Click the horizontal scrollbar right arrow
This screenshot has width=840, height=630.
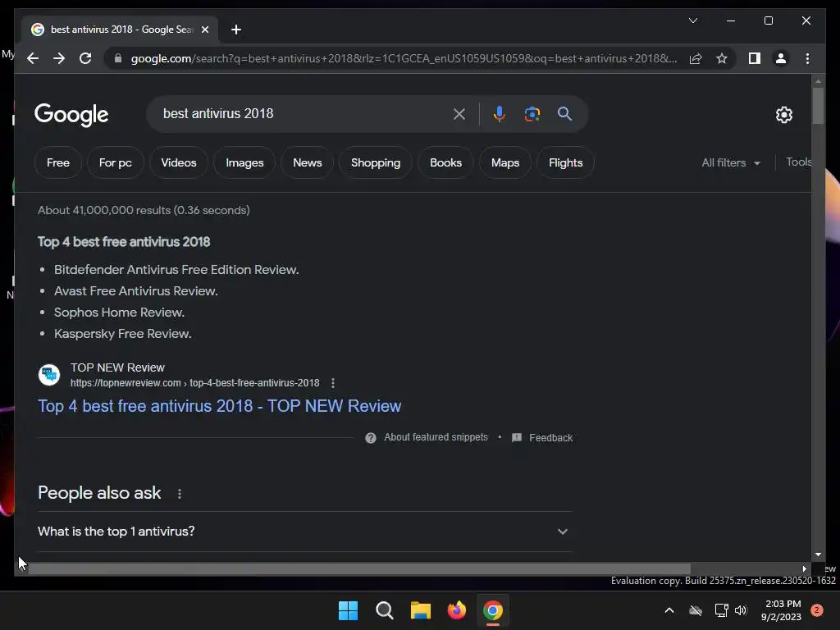click(804, 569)
